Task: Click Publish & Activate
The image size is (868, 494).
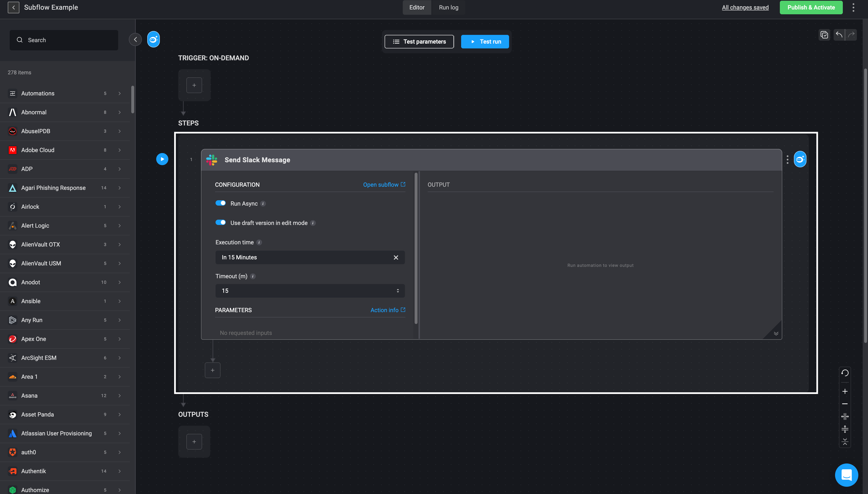Action: (x=811, y=8)
